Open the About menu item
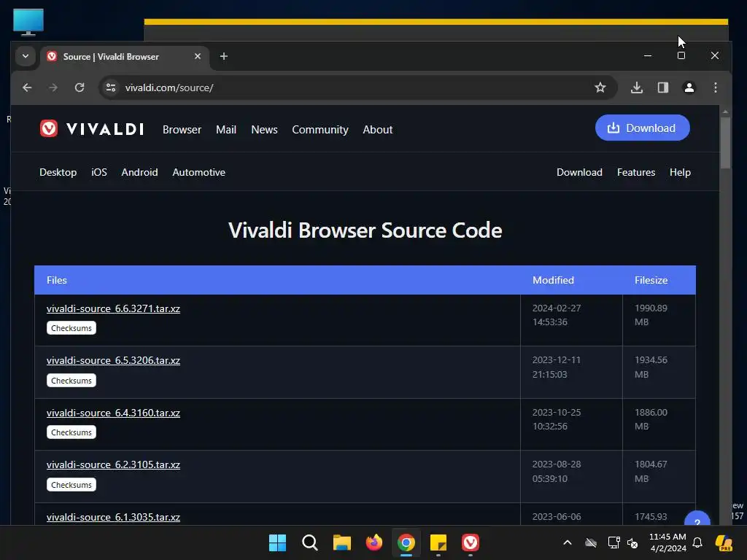747x560 pixels. pyautogui.click(x=378, y=130)
